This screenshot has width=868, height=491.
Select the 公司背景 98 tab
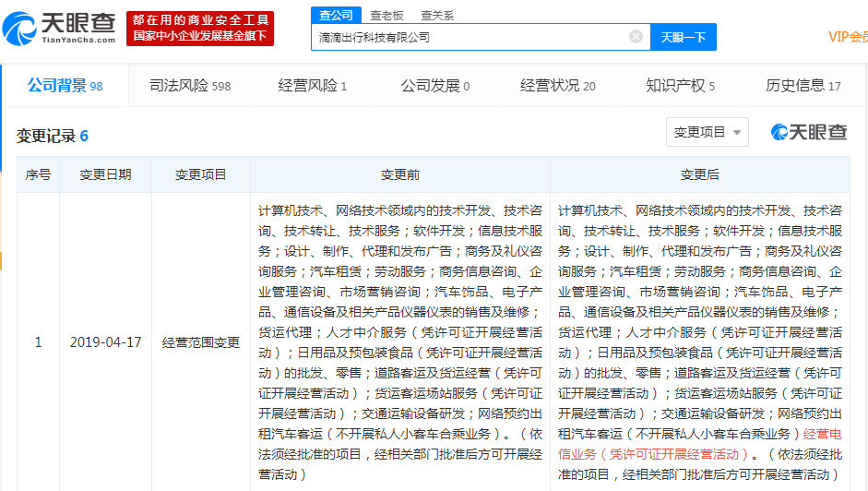(x=65, y=85)
